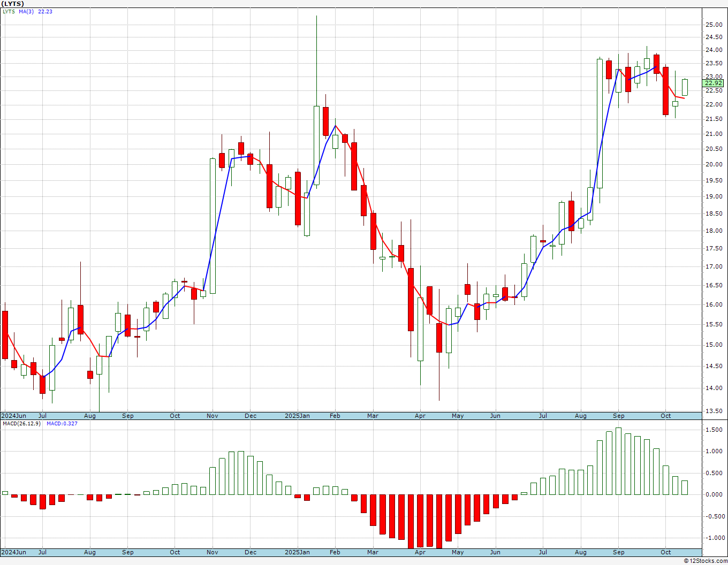Select the Oct marker on the 2025 price timeline

tap(666, 416)
